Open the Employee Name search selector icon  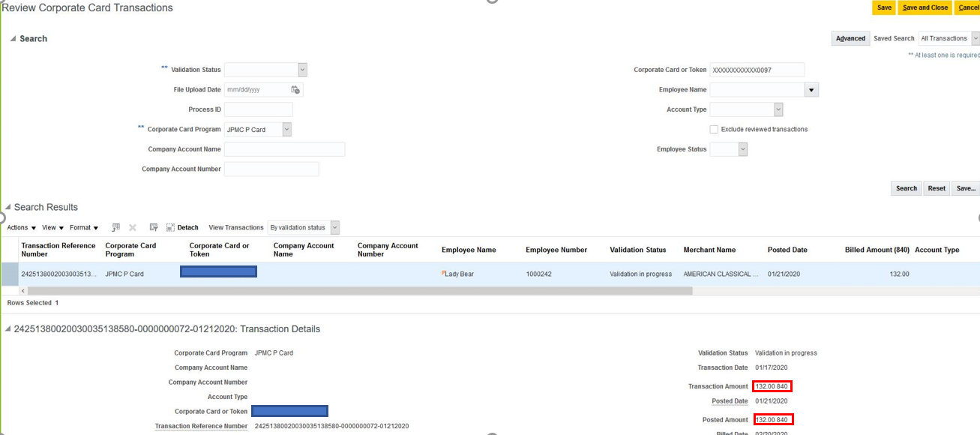pyautogui.click(x=811, y=89)
